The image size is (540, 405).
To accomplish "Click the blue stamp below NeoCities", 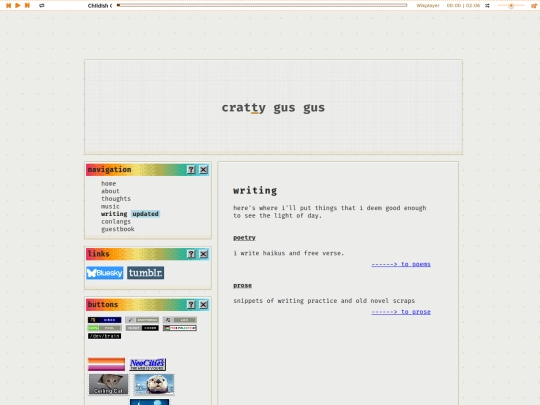I will (x=149, y=402).
